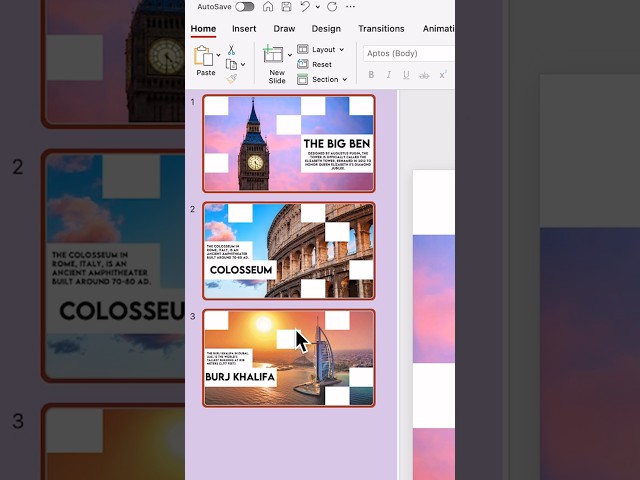Viewport: 640px width, 480px height.
Task: Click the Redo icon
Action: click(332, 7)
